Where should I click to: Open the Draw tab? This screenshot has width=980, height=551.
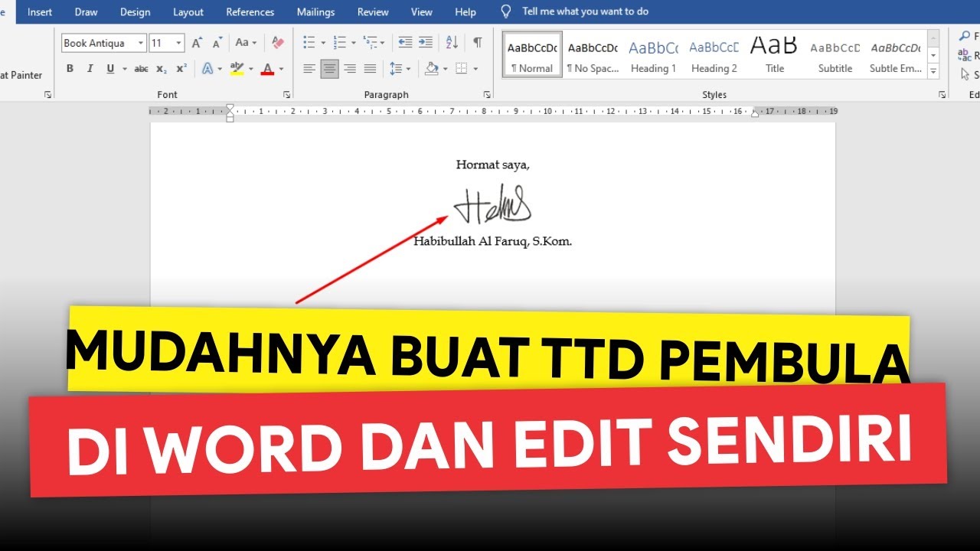tap(86, 11)
